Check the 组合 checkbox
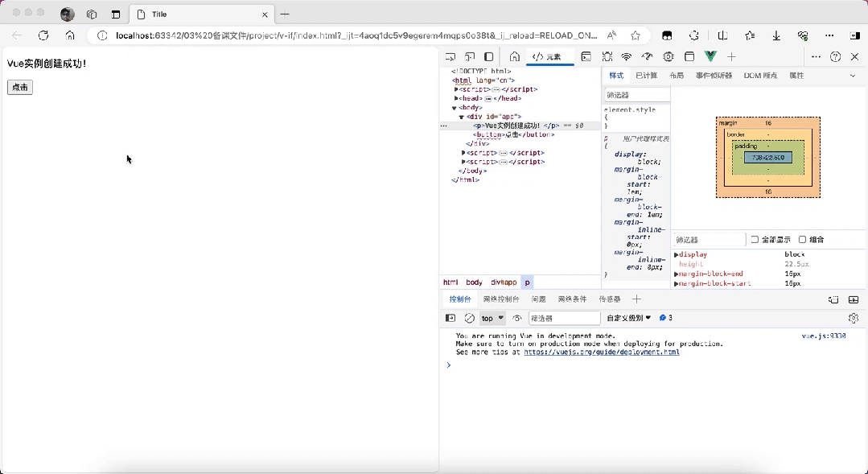 pyautogui.click(x=802, y=239)
